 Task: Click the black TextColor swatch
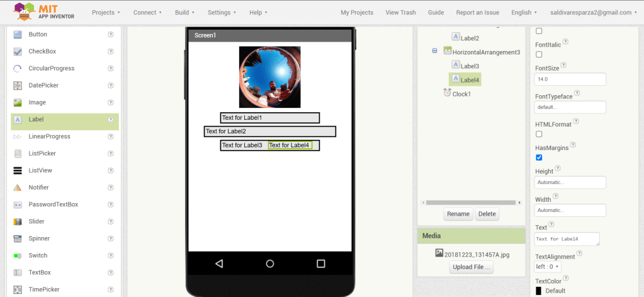(538, 291)
